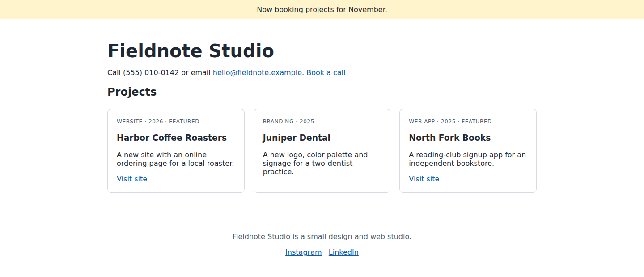Screen dimensions: 644x277
Task: Click the Harbor Coffee online ordering description
Action: (175, 159)
